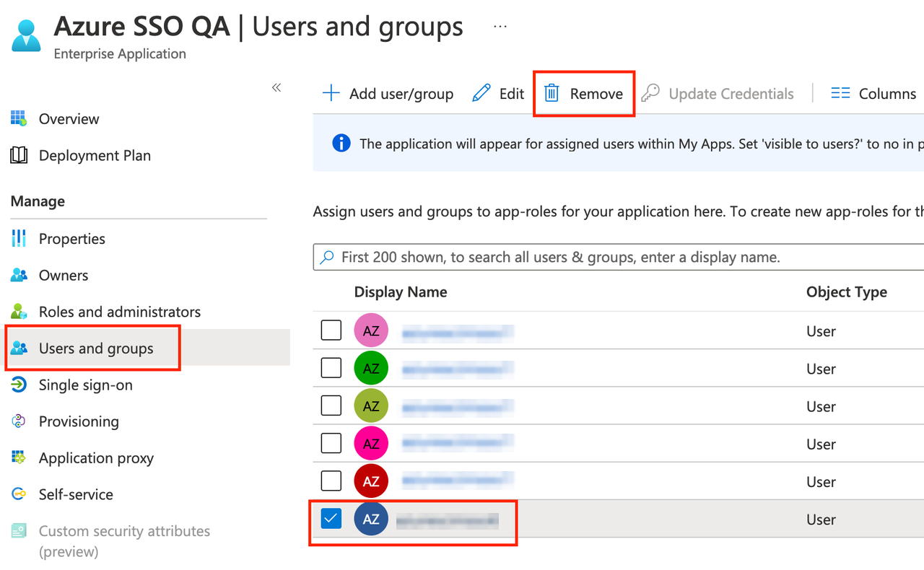
Task: Click the blue AZ avatar in selected row
Action: (x=371, y=519)
